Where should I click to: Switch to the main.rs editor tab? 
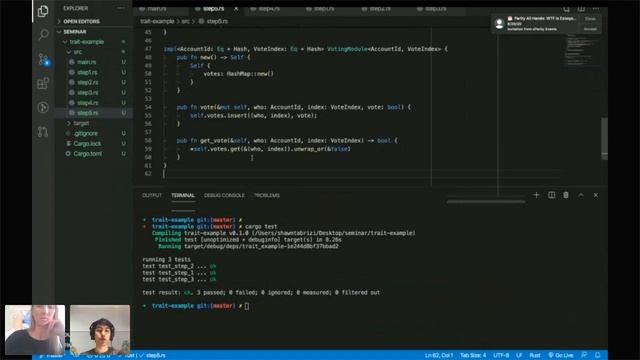click(156, 9)
